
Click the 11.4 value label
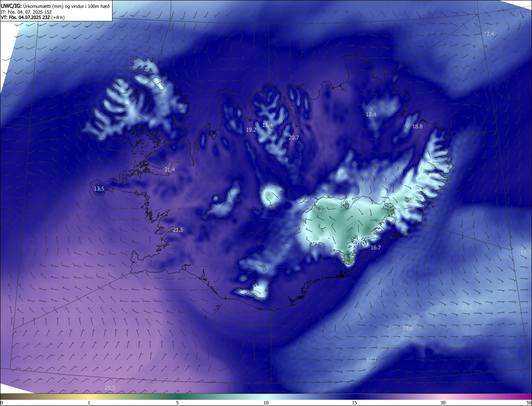(267, 125)
